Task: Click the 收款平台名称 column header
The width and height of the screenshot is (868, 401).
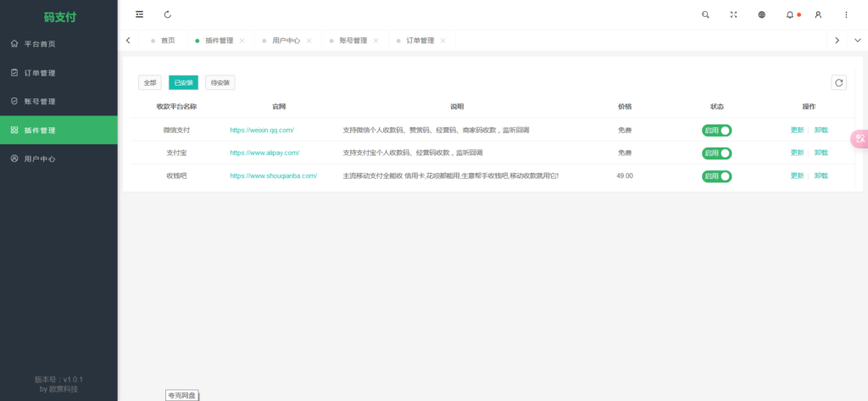Action: coord(176,106)
